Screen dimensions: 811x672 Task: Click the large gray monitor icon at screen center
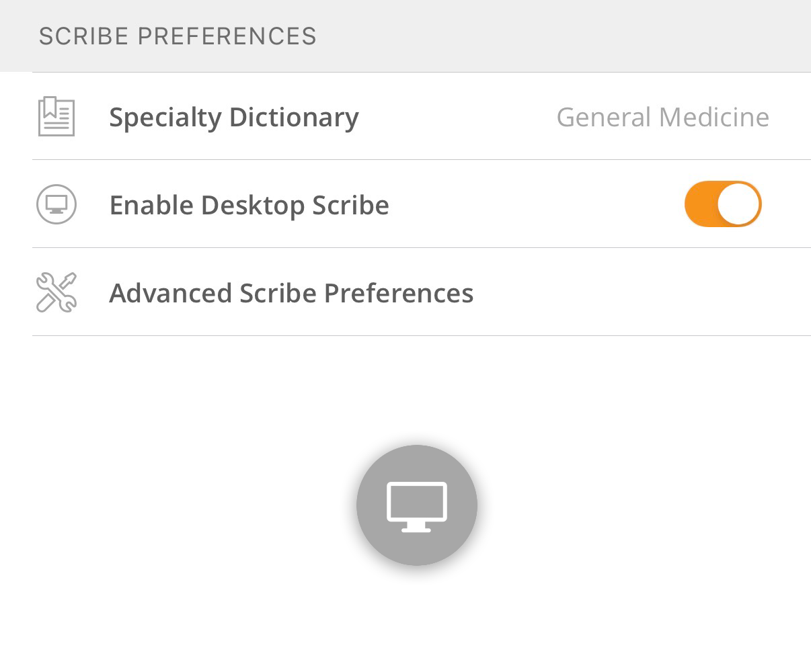(x=416, y=505)
